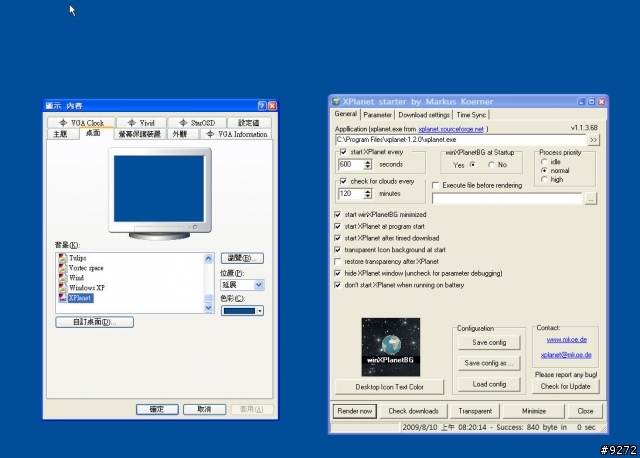Select the General tab in XPlanet starter

point(345,114)
